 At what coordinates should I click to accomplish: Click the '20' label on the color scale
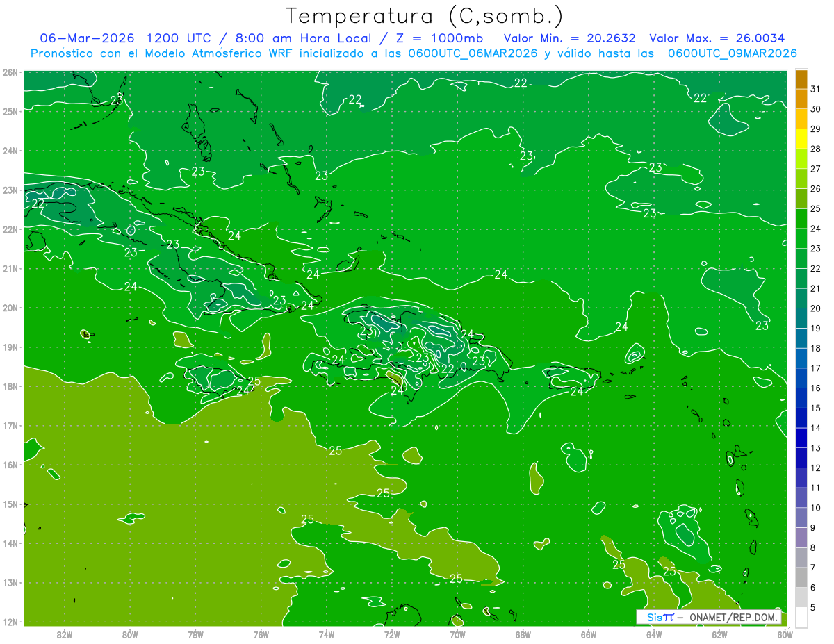pos(815,308)
